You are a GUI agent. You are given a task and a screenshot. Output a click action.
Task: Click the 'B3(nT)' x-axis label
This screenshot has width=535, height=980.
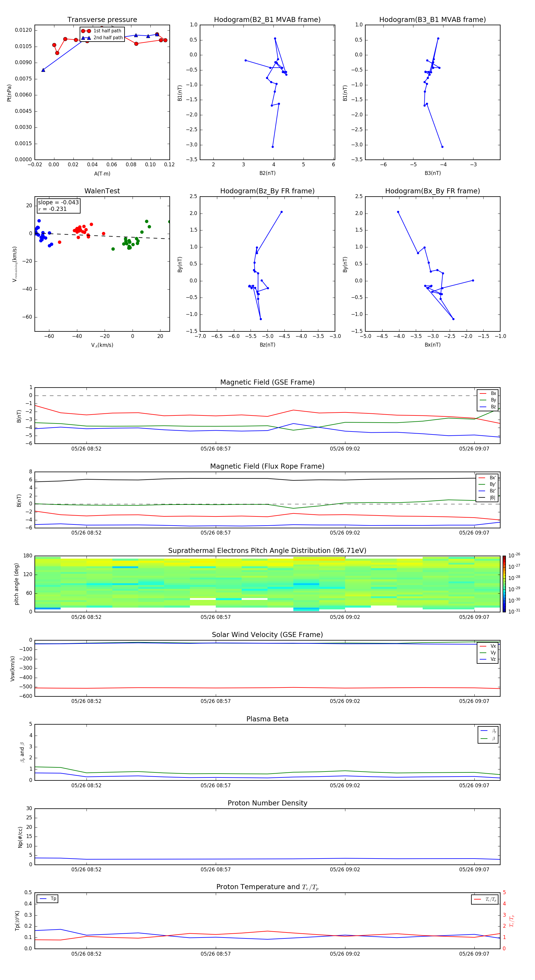point(432,173)
